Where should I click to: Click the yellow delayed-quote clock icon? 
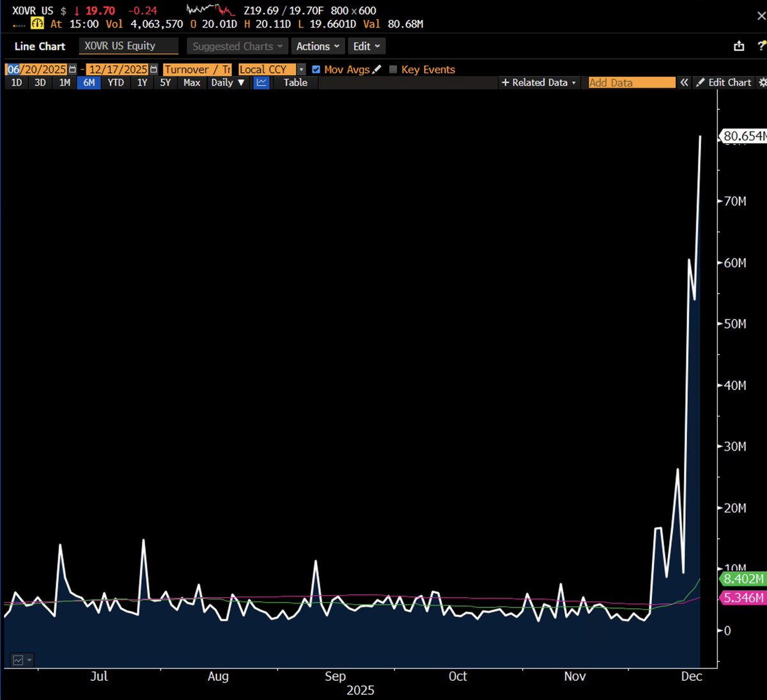coord(38,24)
